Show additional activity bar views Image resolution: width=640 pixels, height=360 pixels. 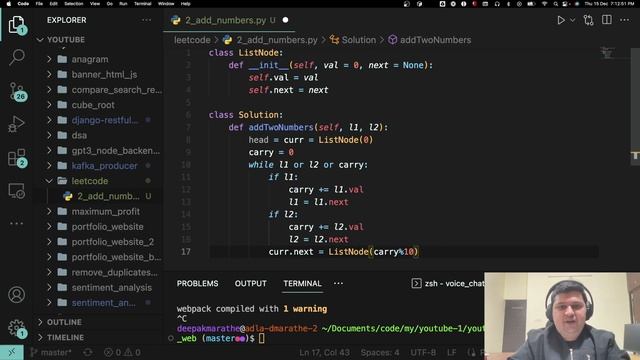tap(17, 223)
